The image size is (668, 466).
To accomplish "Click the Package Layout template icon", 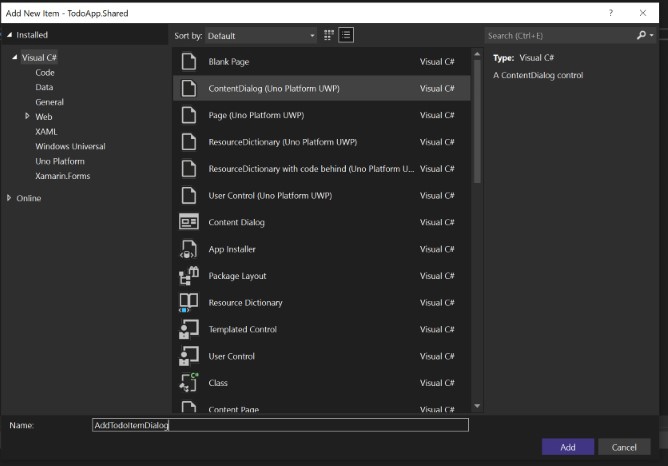I will [x=189, y=276].
